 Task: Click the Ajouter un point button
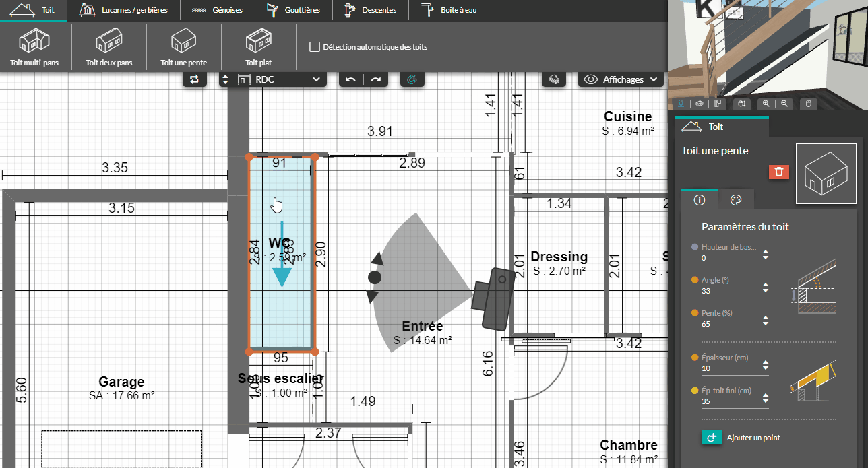point(741,438)
